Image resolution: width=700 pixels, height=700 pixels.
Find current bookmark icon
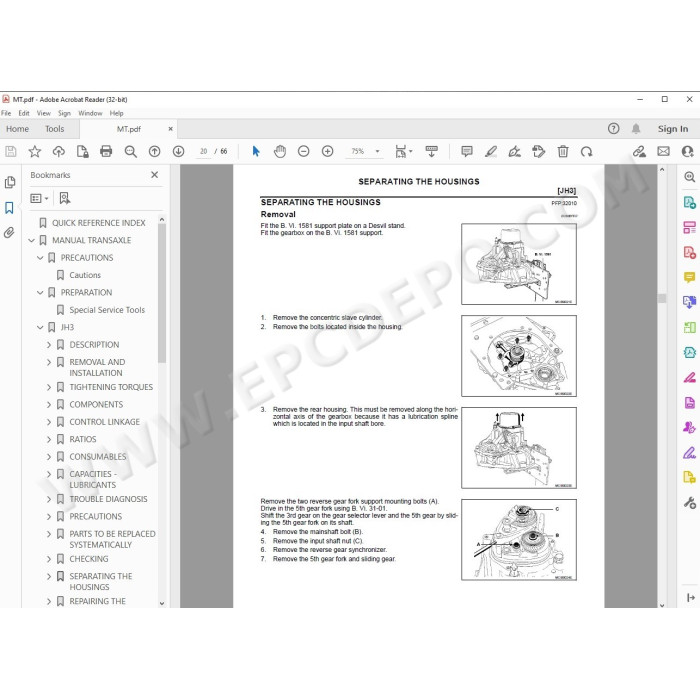pos(64,198)
